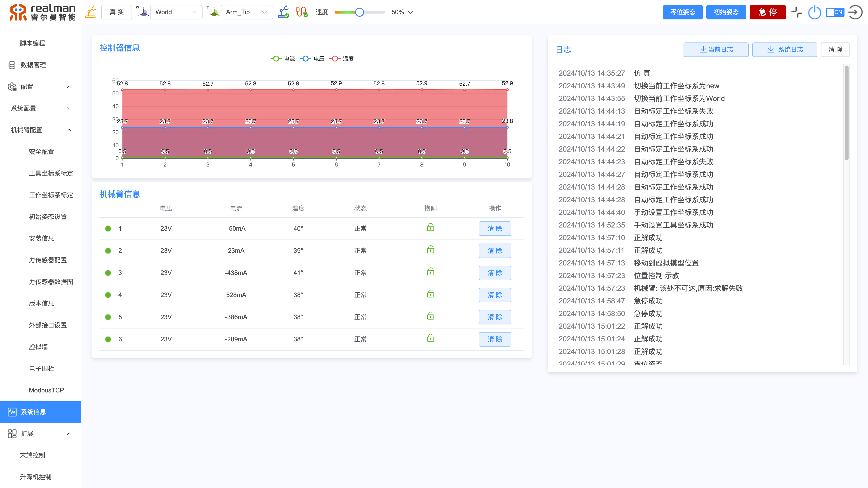
Task: Open 初始姿态设置 page
Action: (x=48, y=217)
